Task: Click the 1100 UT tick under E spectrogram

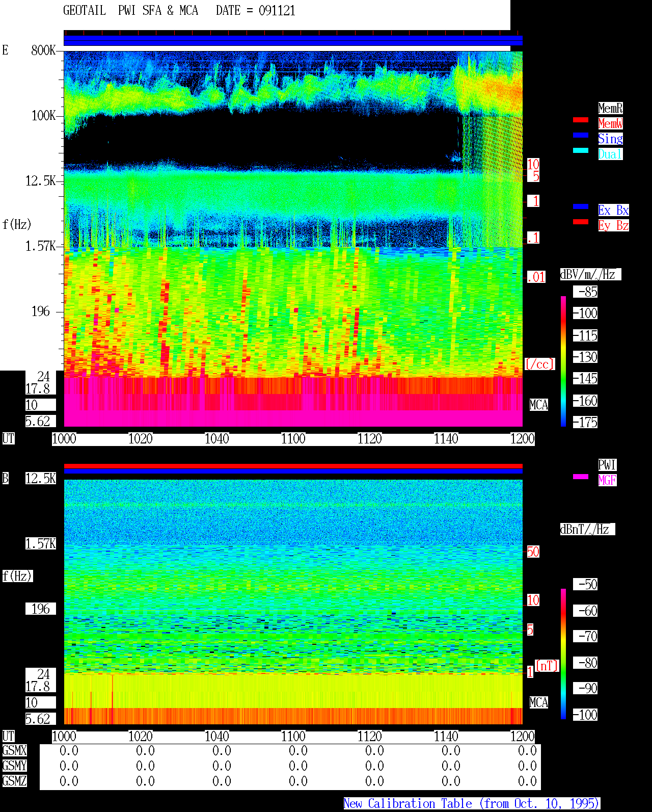Action: click(293, 439)
